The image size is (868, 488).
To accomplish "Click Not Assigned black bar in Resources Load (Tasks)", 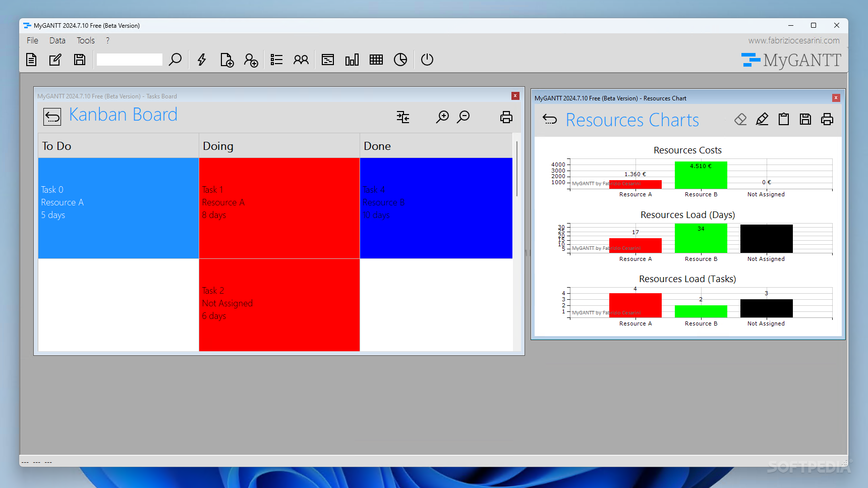I will click(767, 308).
